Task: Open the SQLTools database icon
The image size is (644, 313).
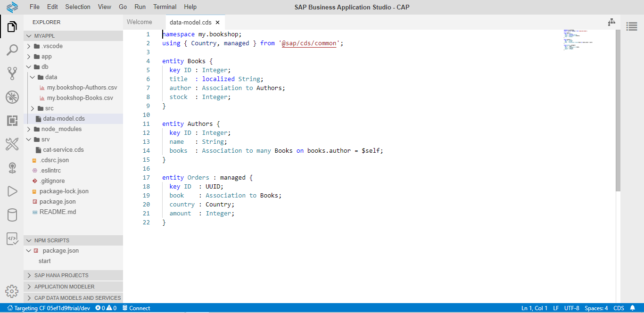Action: [12, 215]
